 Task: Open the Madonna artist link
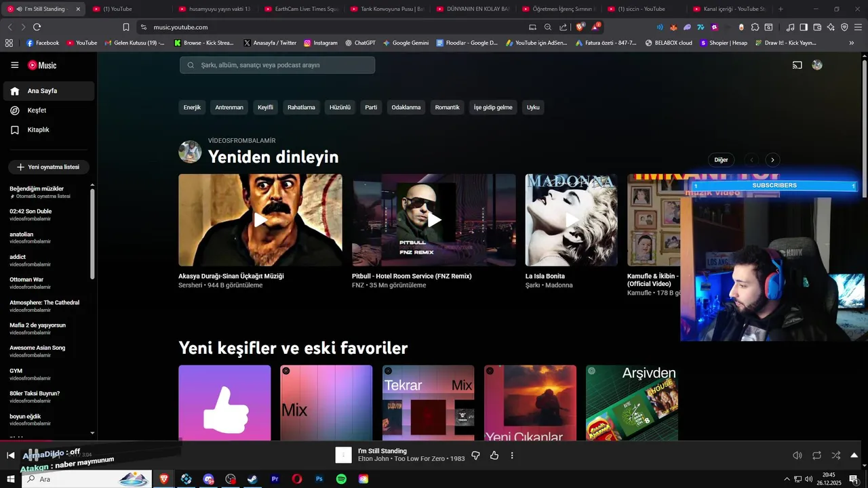click(x=559, y=285)
